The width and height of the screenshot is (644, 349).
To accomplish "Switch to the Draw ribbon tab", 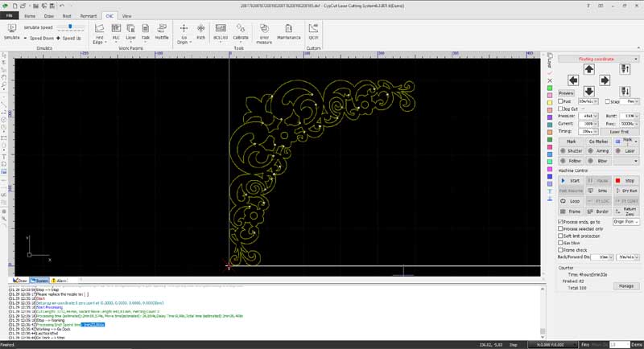I will [x=51, y=15].
